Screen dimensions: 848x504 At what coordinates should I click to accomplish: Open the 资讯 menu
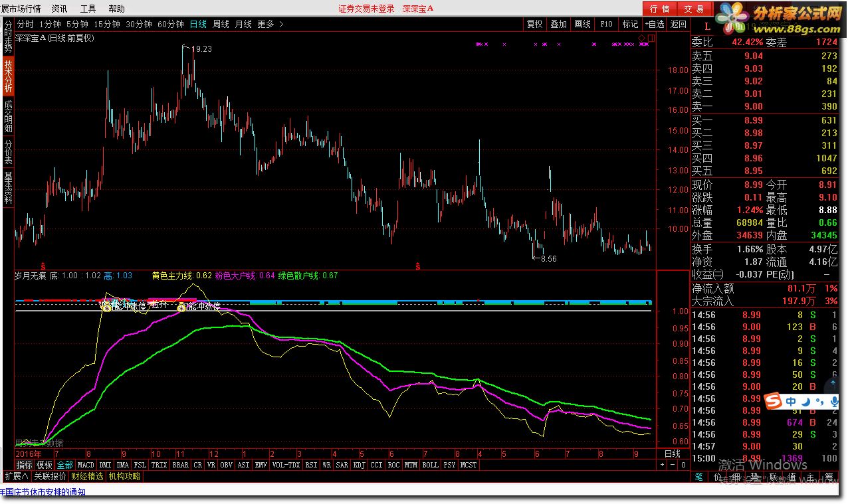(x=59, y=9)
